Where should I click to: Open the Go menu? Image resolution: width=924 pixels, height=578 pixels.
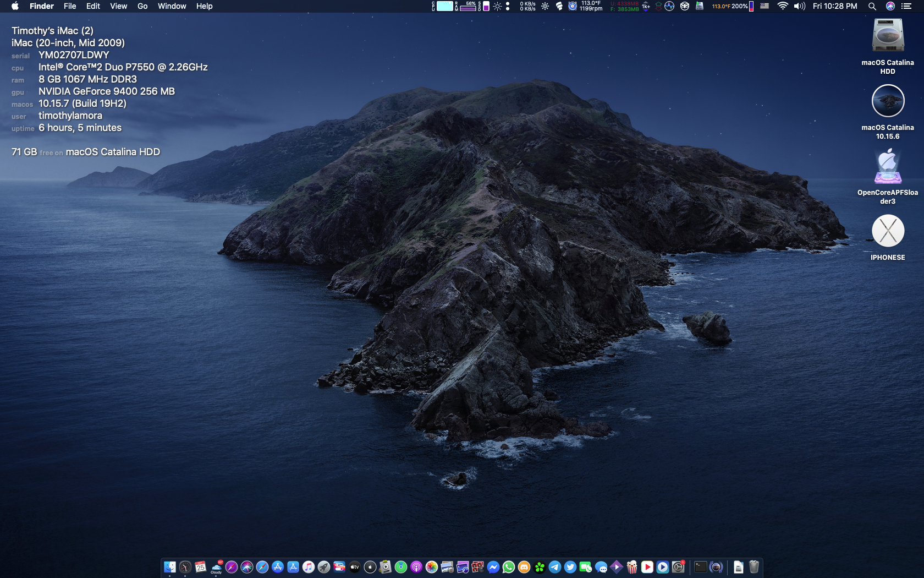142,6
